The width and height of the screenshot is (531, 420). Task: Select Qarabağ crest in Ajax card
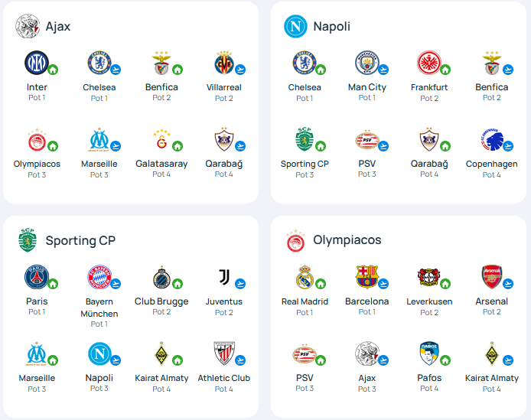[x=224, y=139]
